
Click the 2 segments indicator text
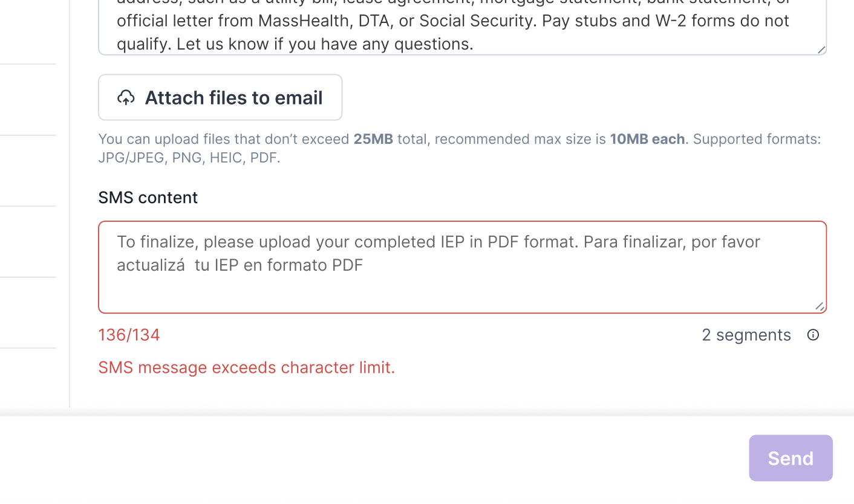(746, 335)
